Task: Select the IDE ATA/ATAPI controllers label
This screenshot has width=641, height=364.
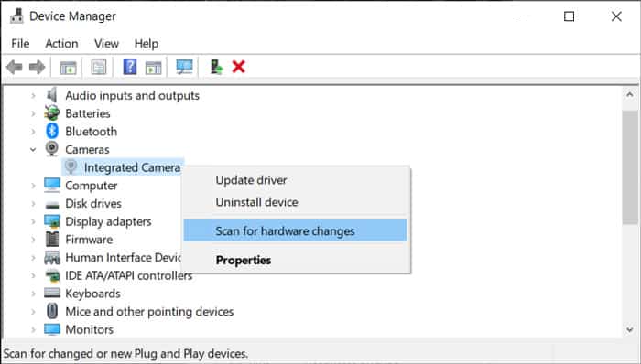Action: [129, 275]
